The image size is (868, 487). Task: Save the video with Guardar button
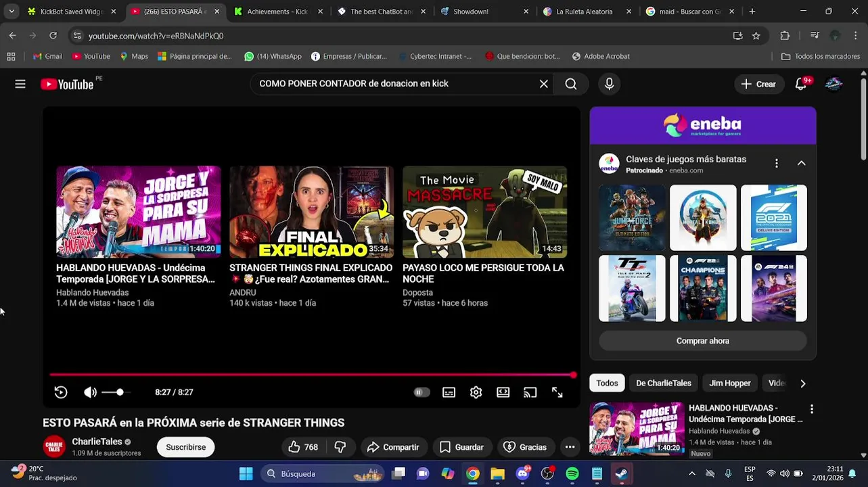pyautogui.click(x=461, y=447)
